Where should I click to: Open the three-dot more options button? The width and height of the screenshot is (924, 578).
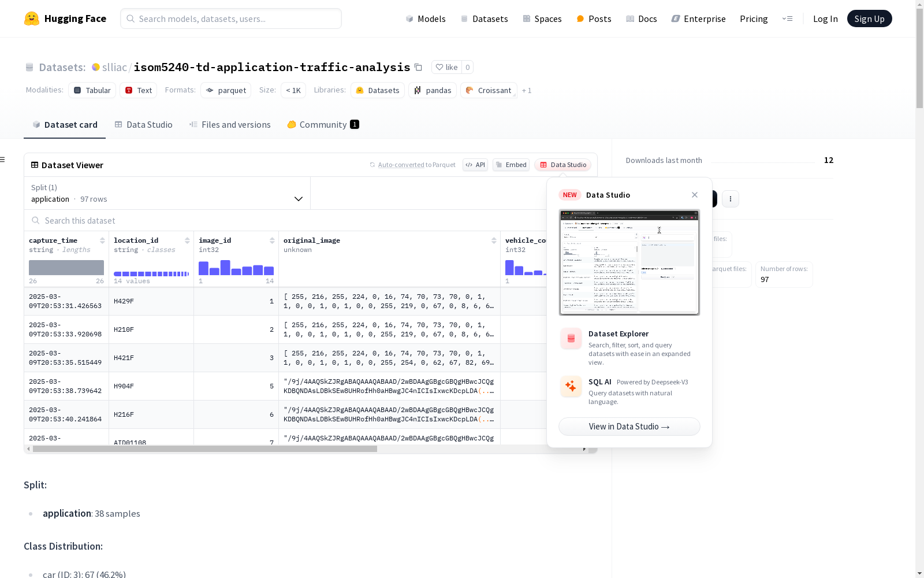tap(731, 199)
